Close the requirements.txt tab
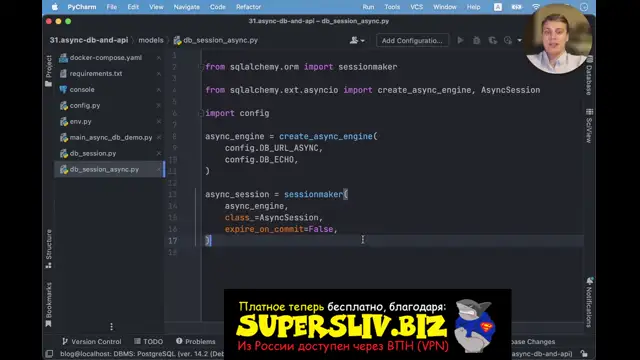This screenshot has width=640, height=360. coord(159,74)
